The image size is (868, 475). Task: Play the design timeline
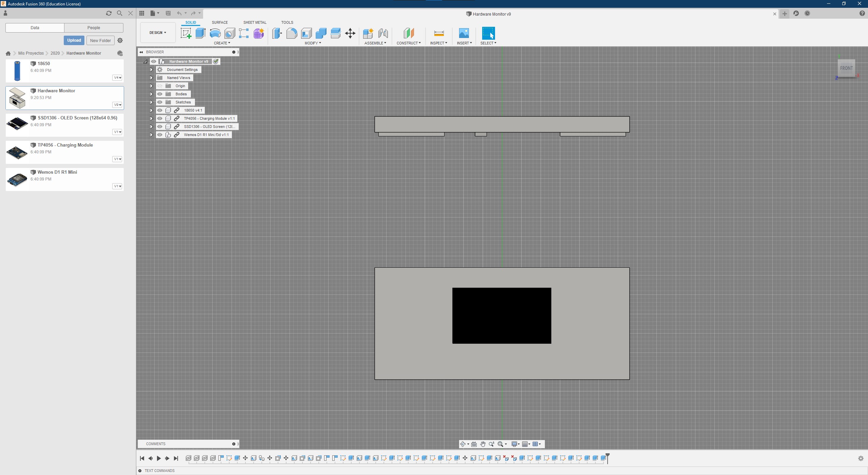(159, 458)
